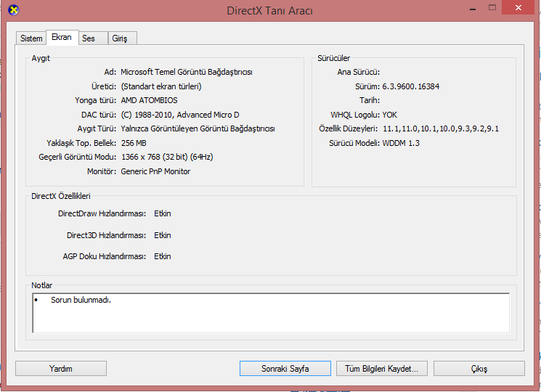Click the 'Aygıt' group heading
The width and height of the screenshot is (541, 392).
point(41,58)
